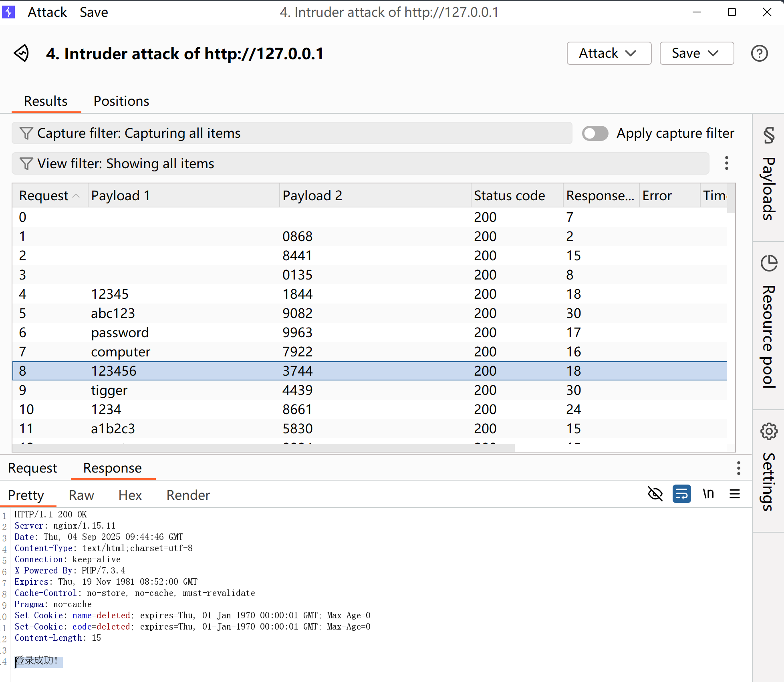Viewport: 784px width, 682px height.
Task: Select row with payload 1234
Action: point(370,409)
